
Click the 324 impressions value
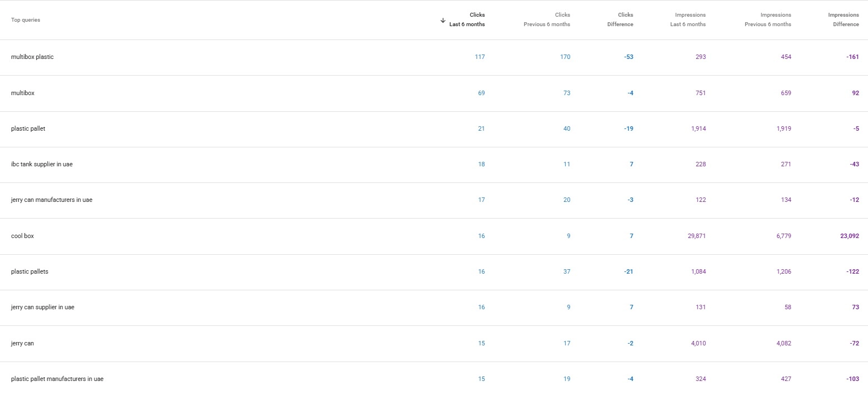[x=701, y=379]
